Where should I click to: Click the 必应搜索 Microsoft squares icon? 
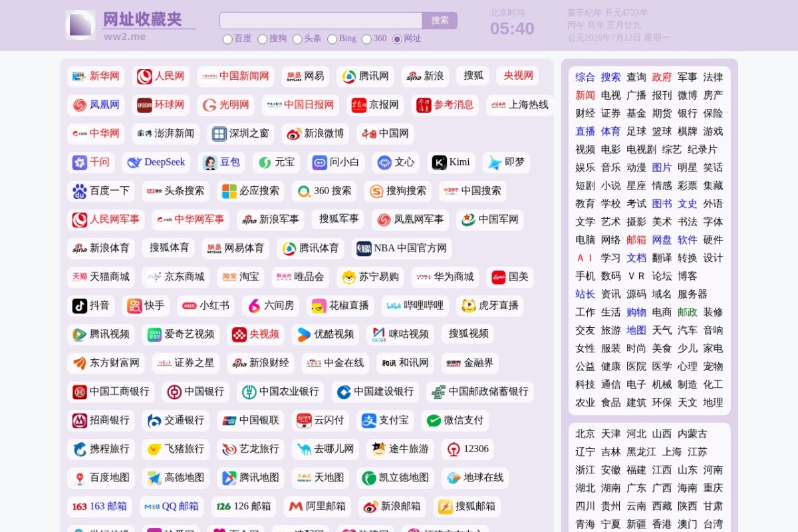click(x=229, y=192)
